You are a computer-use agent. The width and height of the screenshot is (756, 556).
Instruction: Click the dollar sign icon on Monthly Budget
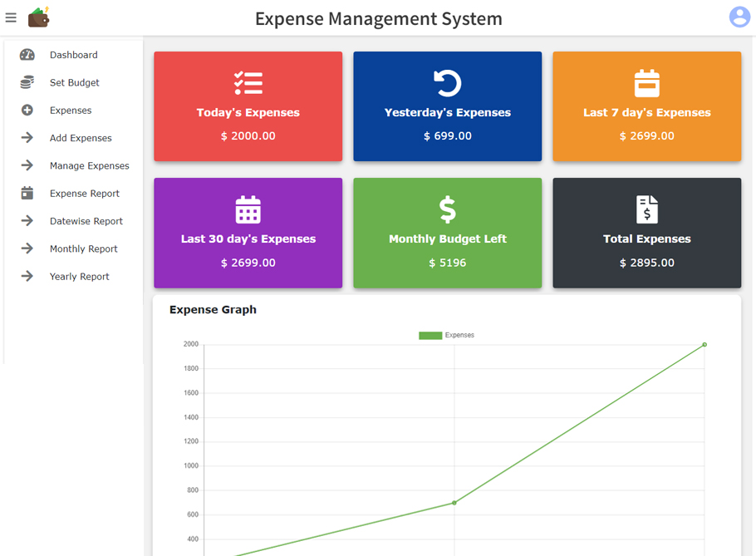click(x=447, y=209)
